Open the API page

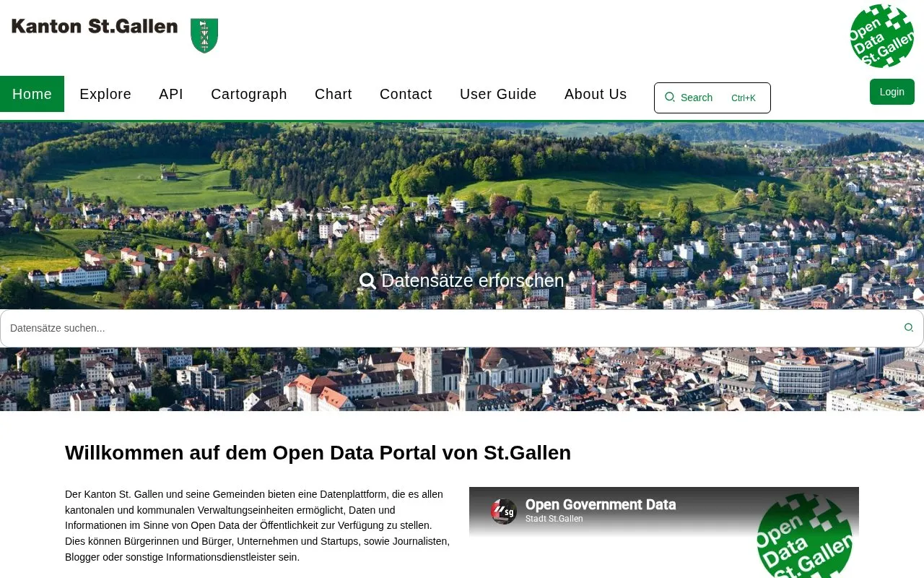pyautogui.click(x=171, y=94)
